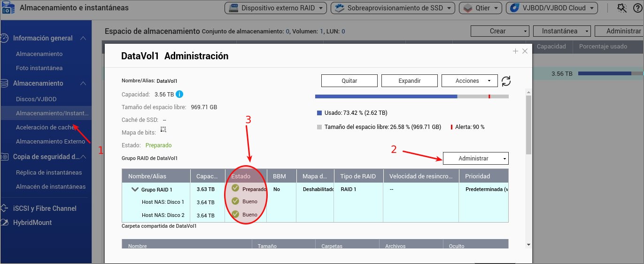644x264 pixels.
Task: Click the Host NAS: Disco 1 row
Action: (x=163, y=202)
